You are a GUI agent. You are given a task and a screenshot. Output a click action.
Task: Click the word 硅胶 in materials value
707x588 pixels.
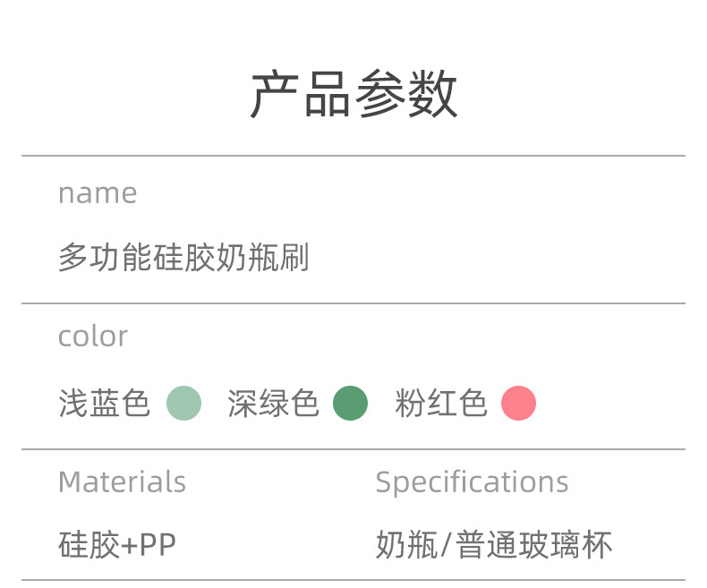click(88, 545)
